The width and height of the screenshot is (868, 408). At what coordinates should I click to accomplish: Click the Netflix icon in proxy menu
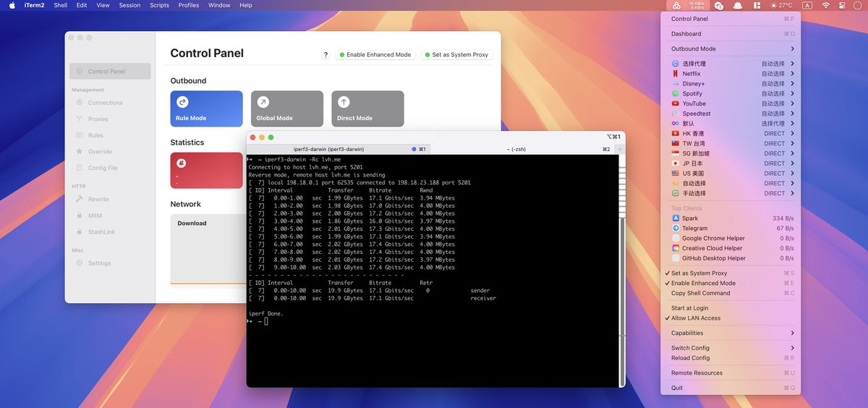(676, 74)
